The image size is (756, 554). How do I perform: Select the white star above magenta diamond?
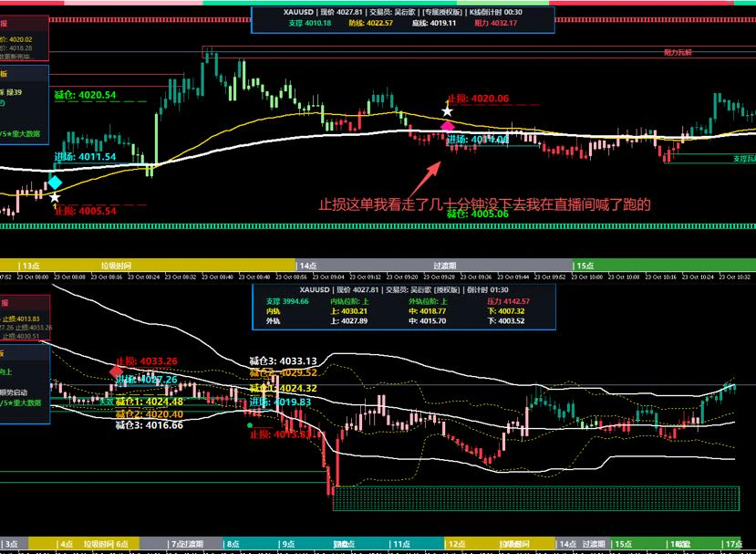pos(447,111)
